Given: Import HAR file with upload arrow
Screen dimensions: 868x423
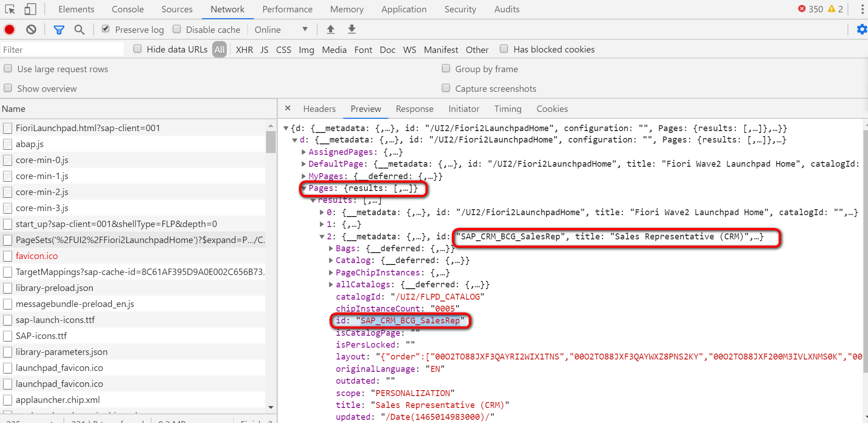Looking at the screenshot, I should pos(330,29).
